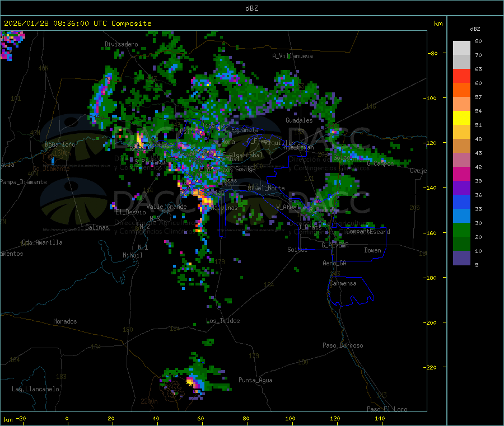Click the Atuel_Norte location label
The width and height of the screenshot is (504, 426).
[266, 188]
